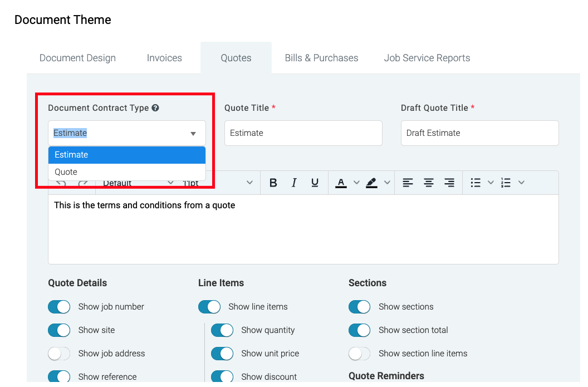
Task: Open the Job Service Reports section
Action: click(x=427, y=57)
